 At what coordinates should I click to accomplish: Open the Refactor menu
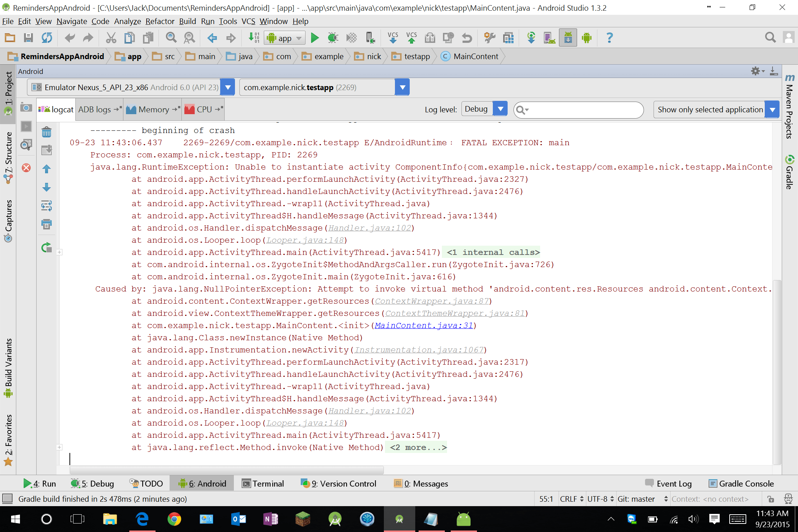pos(160,21)
